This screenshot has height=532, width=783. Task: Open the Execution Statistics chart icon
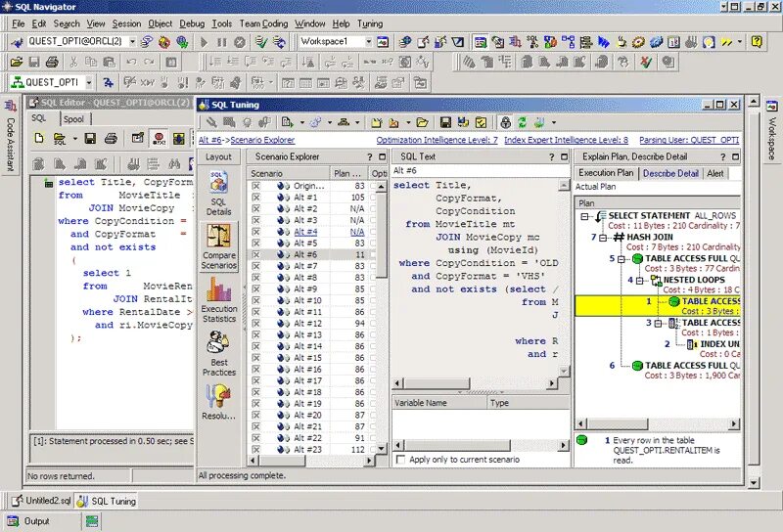tap(218, 289)
